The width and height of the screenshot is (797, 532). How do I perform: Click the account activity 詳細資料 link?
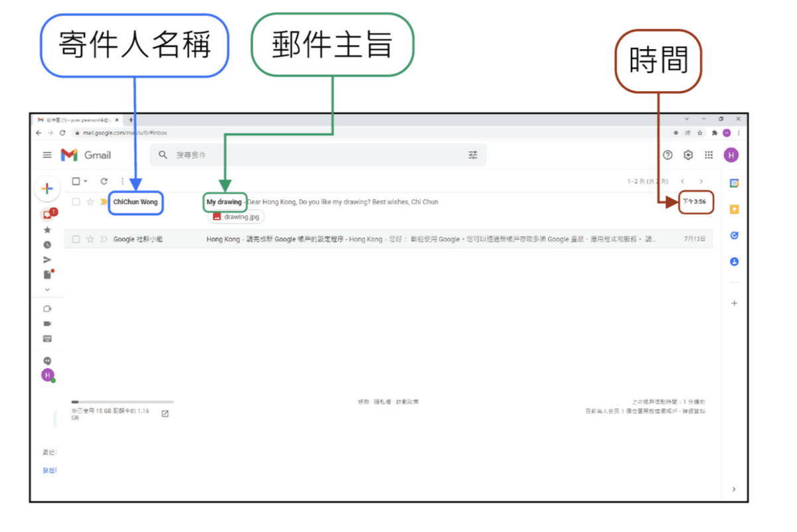(x=693, y=411)
